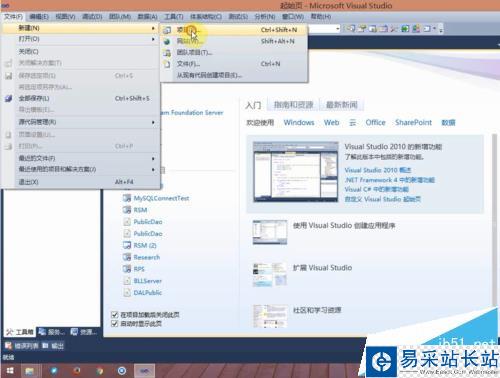Click thumbnail beside 扩展 Visual Studio
This screenshot has height=378, width=500.
tap(270, 275)
